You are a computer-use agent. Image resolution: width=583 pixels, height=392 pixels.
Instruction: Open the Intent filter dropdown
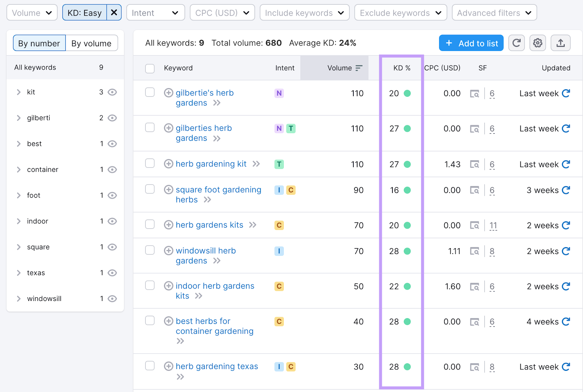click(x=156, y=12)
